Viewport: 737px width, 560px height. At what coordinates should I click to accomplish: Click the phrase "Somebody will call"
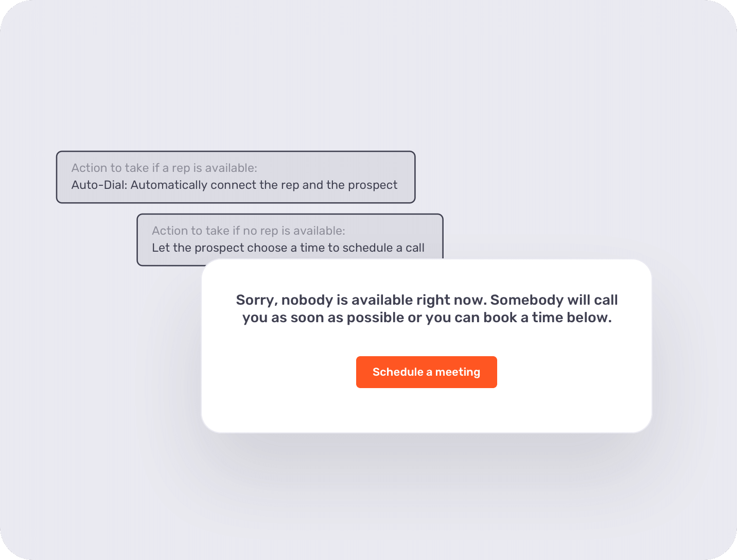554,300
